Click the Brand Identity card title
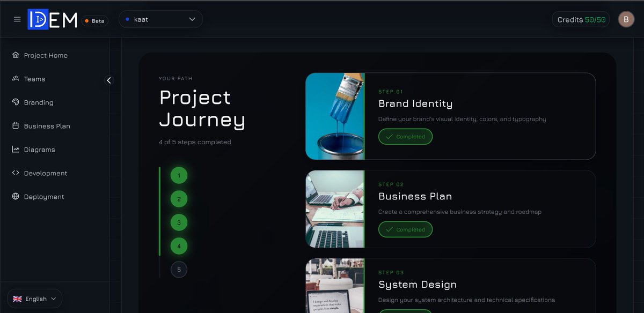The image size is (644, 313). [415, 103]
